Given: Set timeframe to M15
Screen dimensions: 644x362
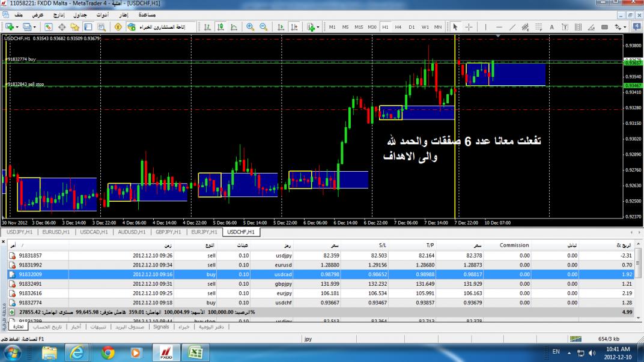Looking at the screenshot, I should (x=359, y=27).
